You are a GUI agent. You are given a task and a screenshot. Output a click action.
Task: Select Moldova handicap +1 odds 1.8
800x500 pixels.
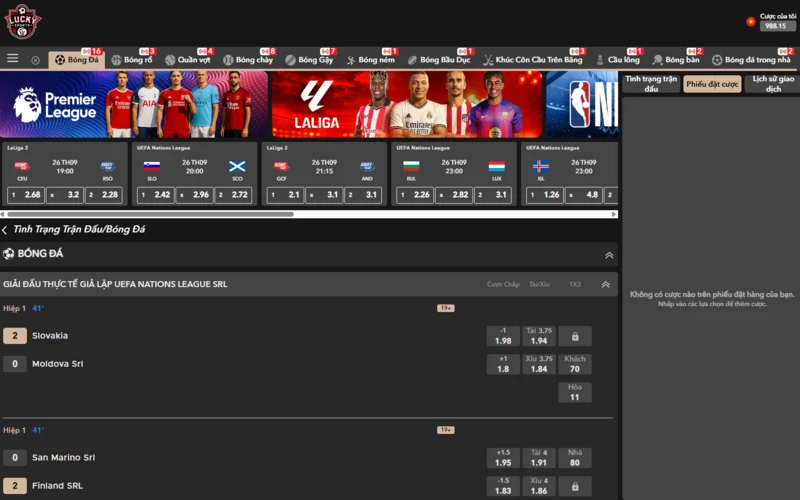(503, 364)
